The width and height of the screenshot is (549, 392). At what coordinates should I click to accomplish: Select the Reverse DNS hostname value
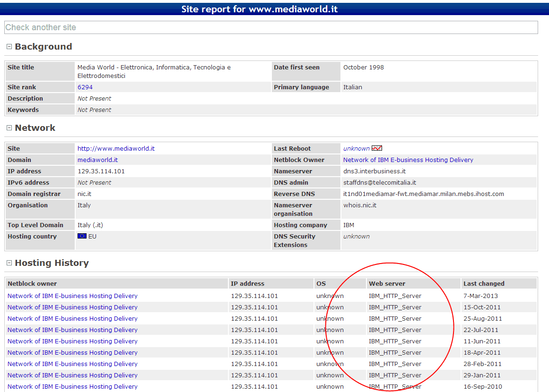click(x=424, y=194)
